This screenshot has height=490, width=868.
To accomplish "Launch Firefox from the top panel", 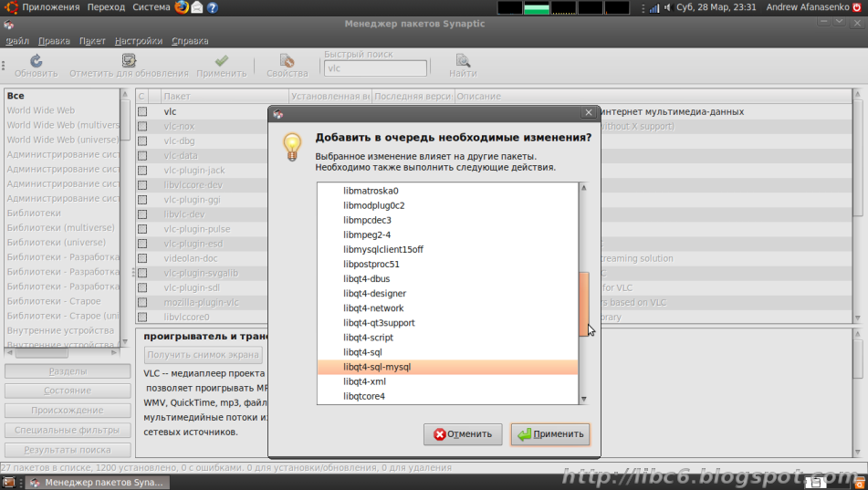I will pyautogui.click(x=182, y=7).
